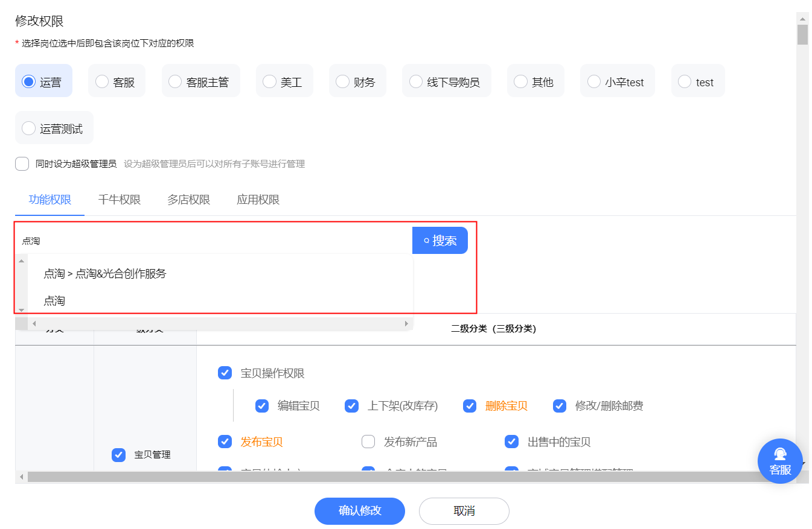Click the search input containing 点淘
812x529 pixels.
(214, 241)
